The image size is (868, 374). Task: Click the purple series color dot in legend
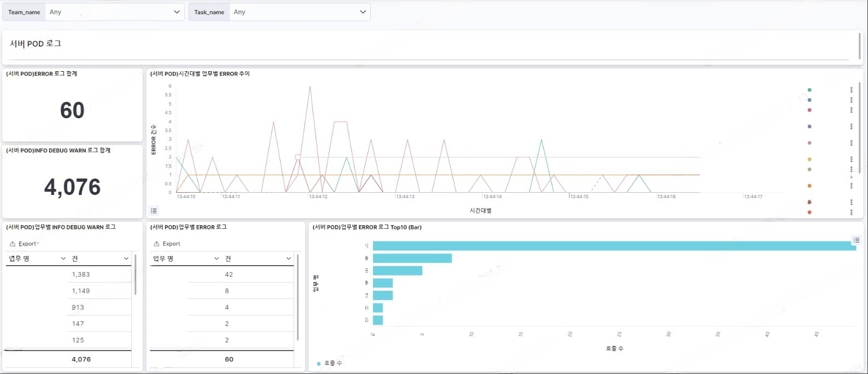[x=809, y=126]
